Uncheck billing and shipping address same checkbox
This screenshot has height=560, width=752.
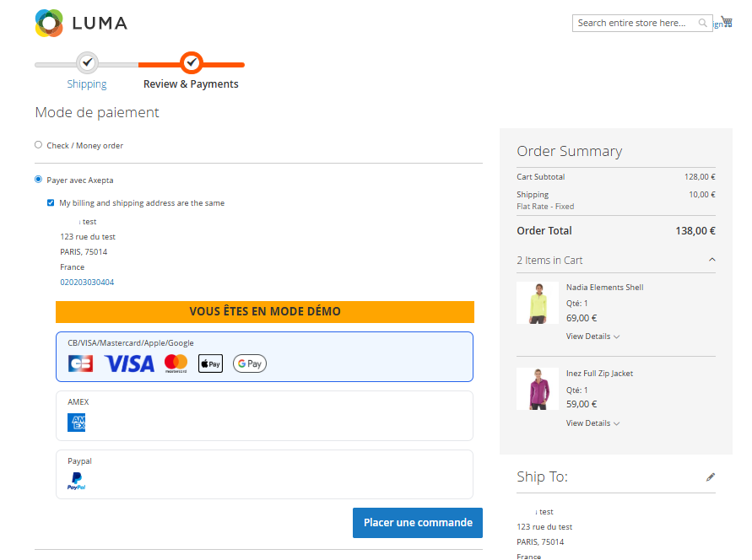51,203
